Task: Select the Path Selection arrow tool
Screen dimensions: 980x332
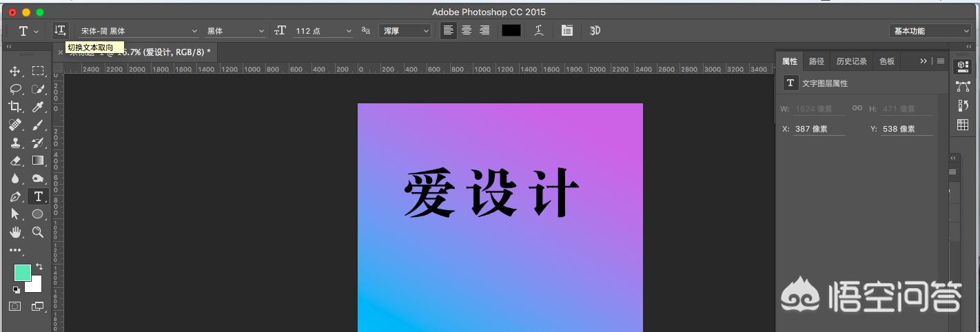Action: click(x=15, y=214)
